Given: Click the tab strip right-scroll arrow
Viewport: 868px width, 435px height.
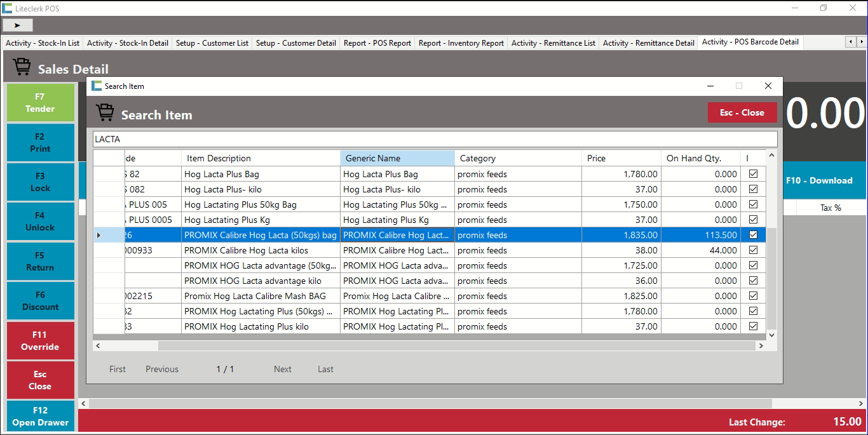Looking at the screenshot, I should pos(862,42).
